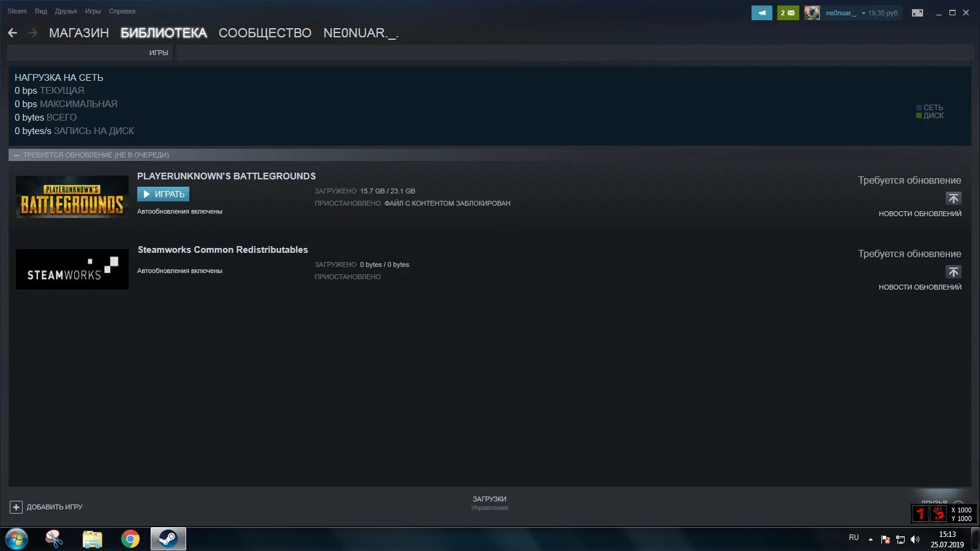This screenshot has height=551, width=980.
Task: Open the Игры menu
Action: 93,11
